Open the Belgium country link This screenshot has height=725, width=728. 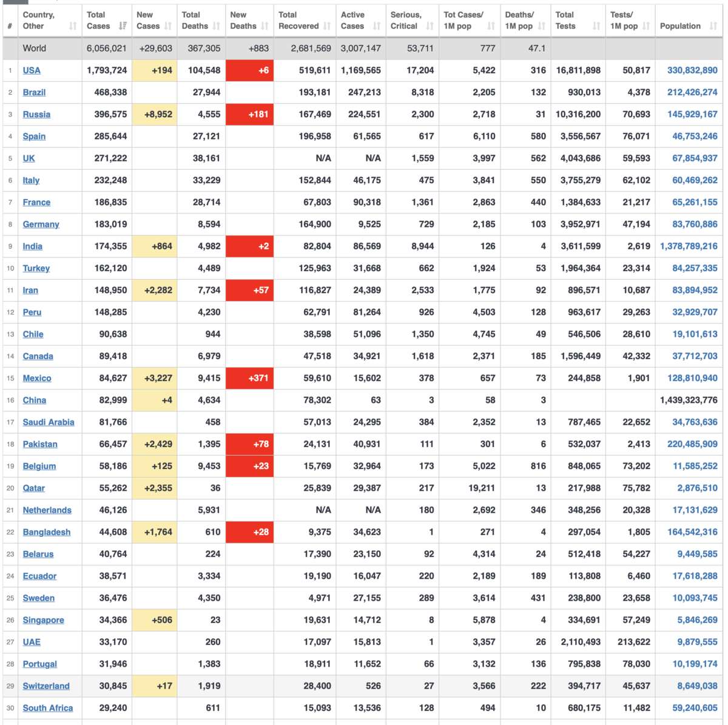click(39, 466)
